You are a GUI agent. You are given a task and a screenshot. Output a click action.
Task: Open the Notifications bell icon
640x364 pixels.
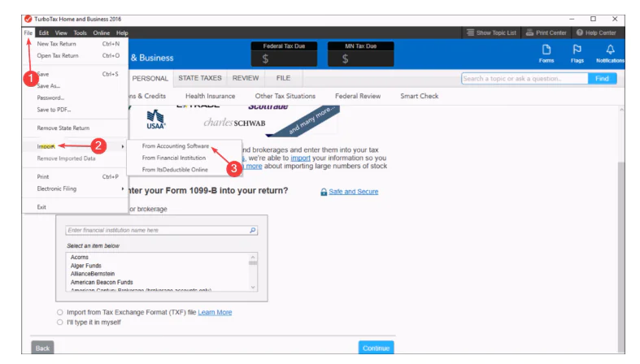coord(610,54)
